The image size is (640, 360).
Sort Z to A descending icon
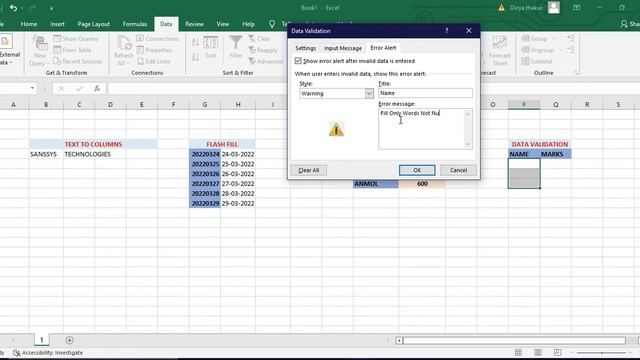(x=196, y=57)
